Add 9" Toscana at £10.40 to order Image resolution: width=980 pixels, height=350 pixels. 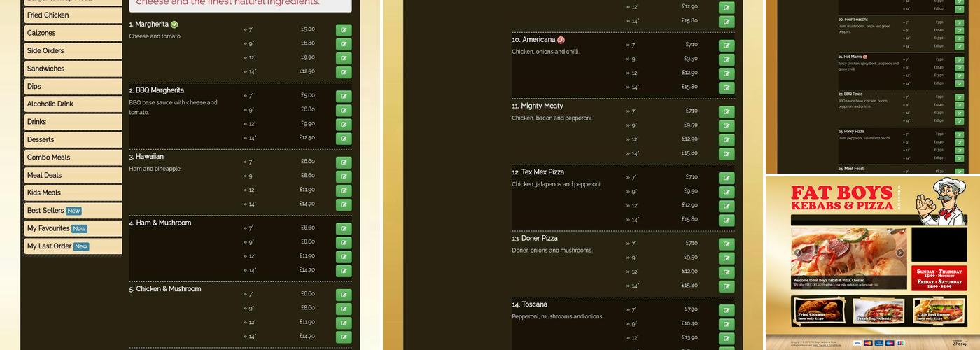[727, 324]
